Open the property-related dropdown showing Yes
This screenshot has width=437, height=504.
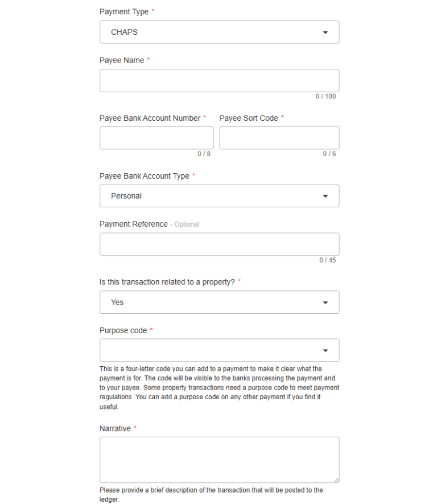(x=211, y=302)
